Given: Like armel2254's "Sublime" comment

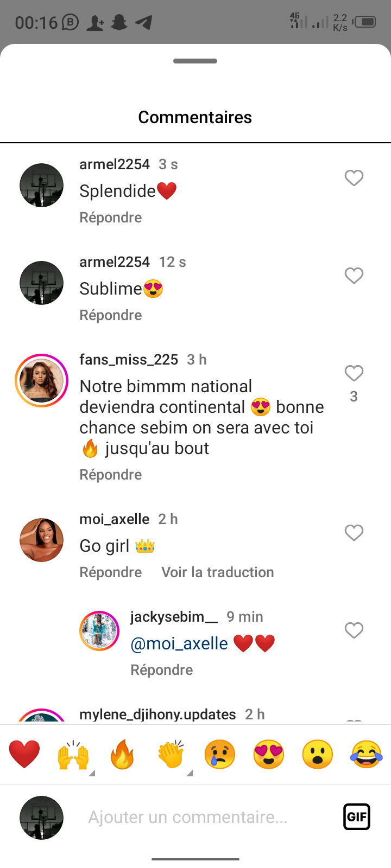Looking at the screenshot, I should 354,276.
